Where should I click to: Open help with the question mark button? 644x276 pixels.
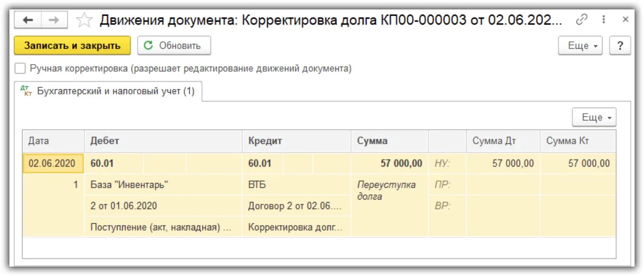(620, 46)
